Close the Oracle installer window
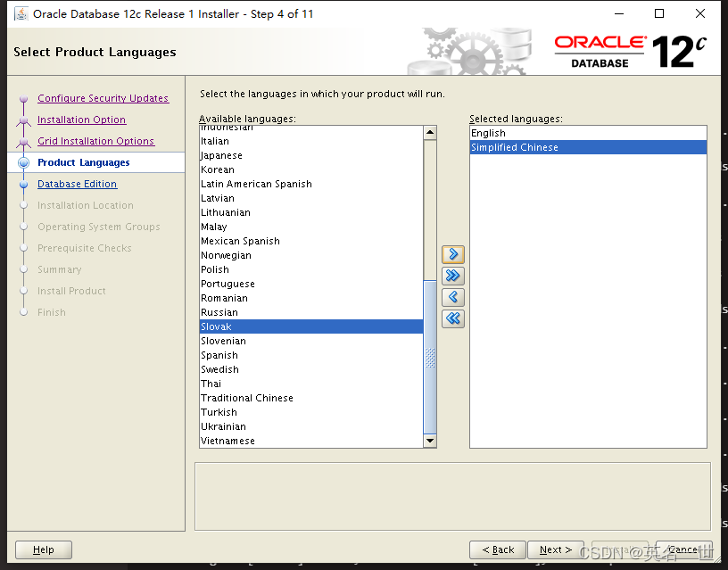Image resolution: width=728 pixels, height=570 pixels. (x=700, y=14)
